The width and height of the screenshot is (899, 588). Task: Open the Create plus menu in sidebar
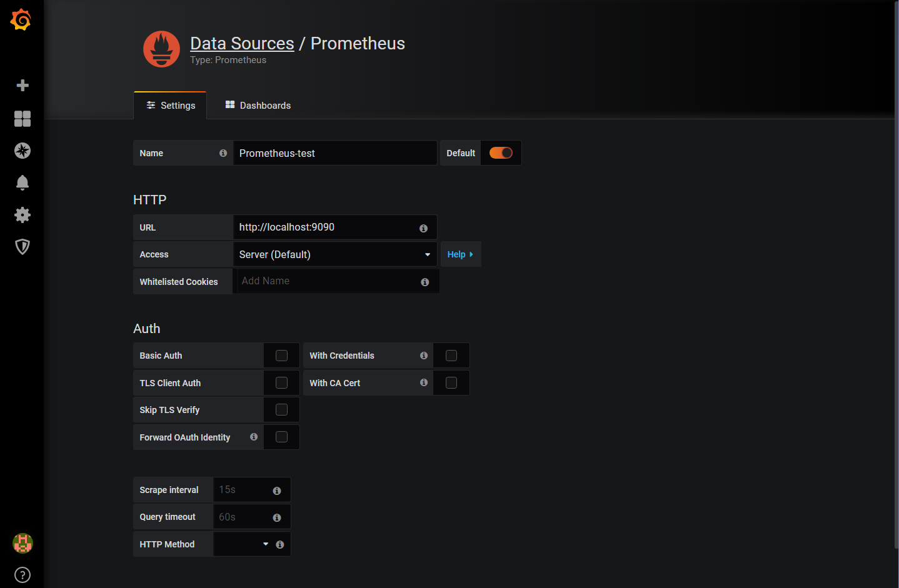click(23, 85)
